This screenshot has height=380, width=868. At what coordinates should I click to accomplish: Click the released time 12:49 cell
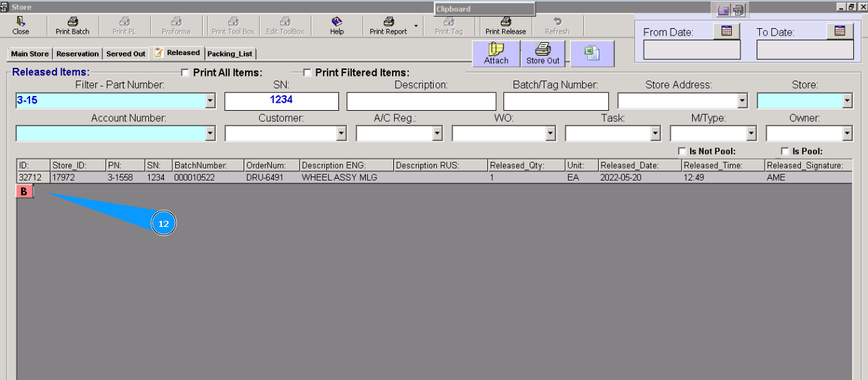click(x=723, y=178)
